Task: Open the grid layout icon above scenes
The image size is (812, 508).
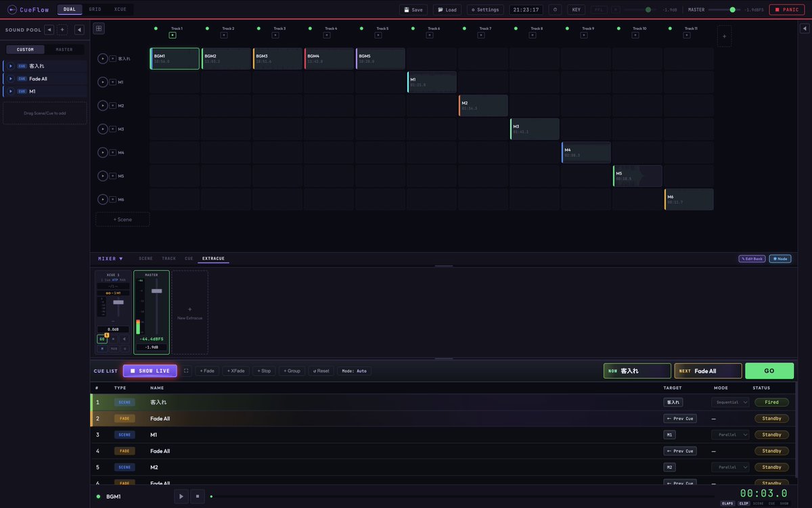Action: pos(99,28)
